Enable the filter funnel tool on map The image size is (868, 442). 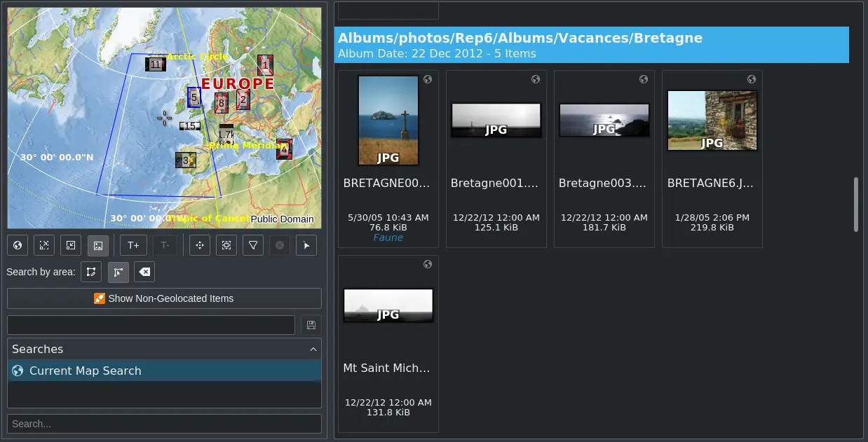[x=253, y=245]
